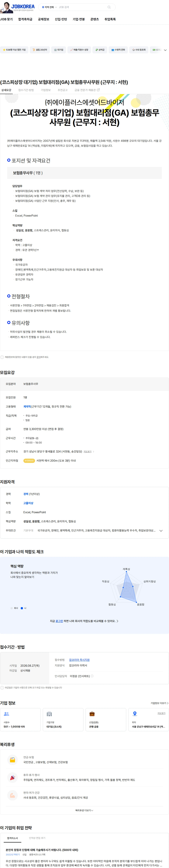The image size is (169, 868).
Task: Open the 합격축하금 menu
Action: pos(25,19)
